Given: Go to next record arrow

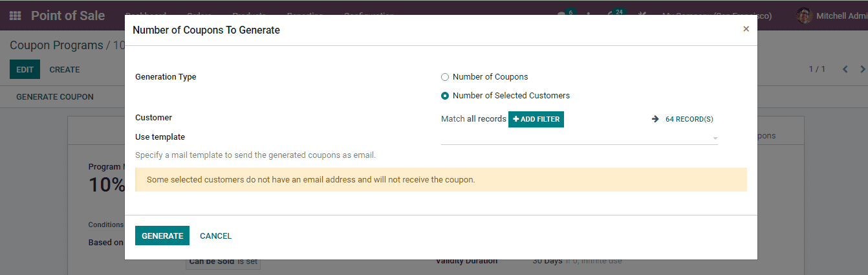Looking at the screenshot, I should (863, 69).
